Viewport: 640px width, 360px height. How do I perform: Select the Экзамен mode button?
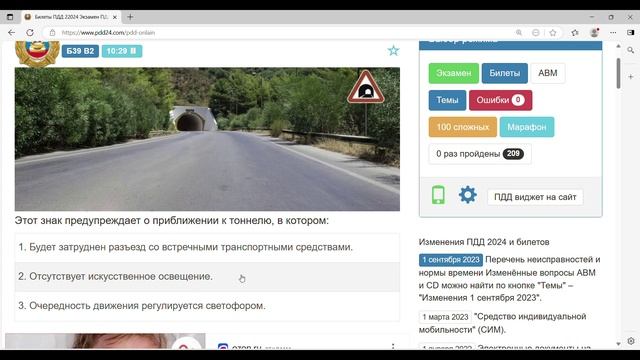(x=453, y=73)
